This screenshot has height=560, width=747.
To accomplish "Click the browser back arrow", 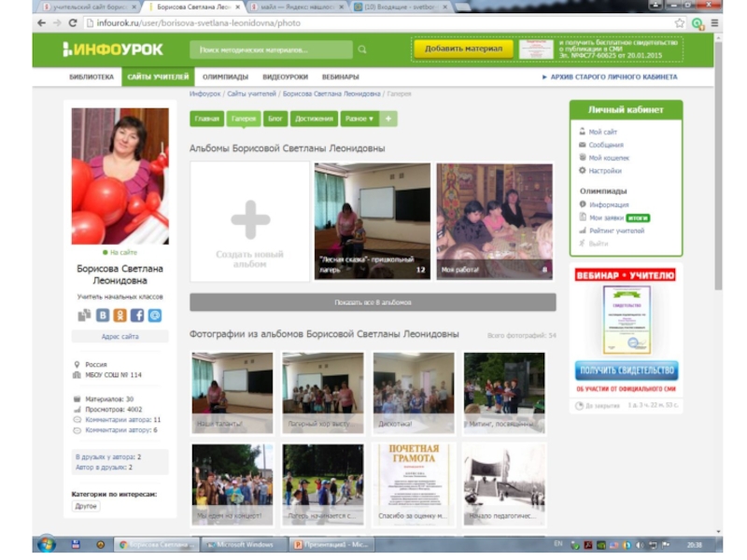I will pos(42,22).
